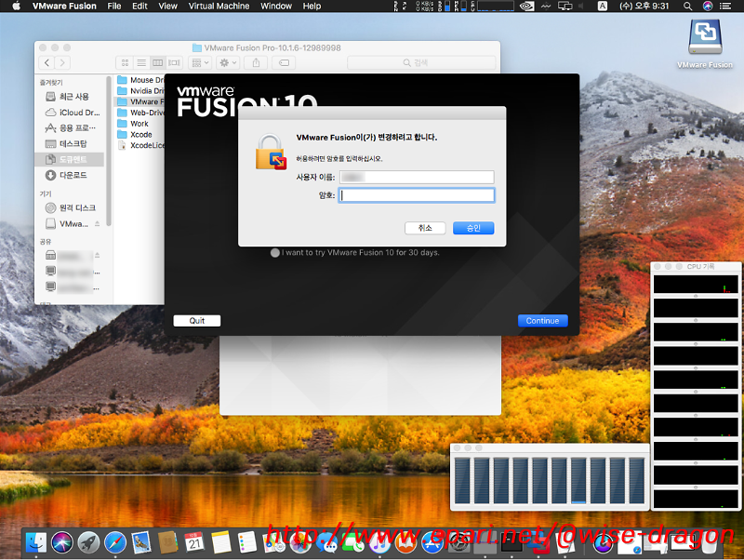
Task: Select the VMware F folder in Finder
Action: (140, 101)
